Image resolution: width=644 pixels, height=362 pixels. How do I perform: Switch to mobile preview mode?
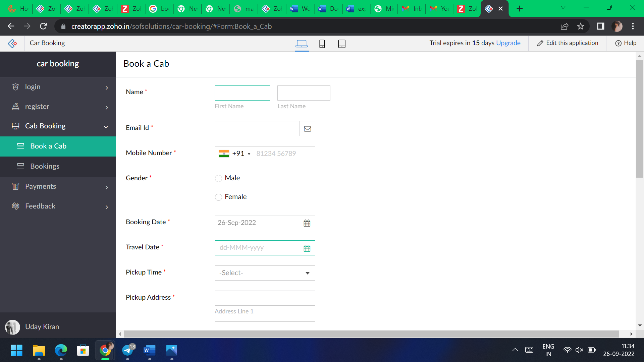click(322, 44)
